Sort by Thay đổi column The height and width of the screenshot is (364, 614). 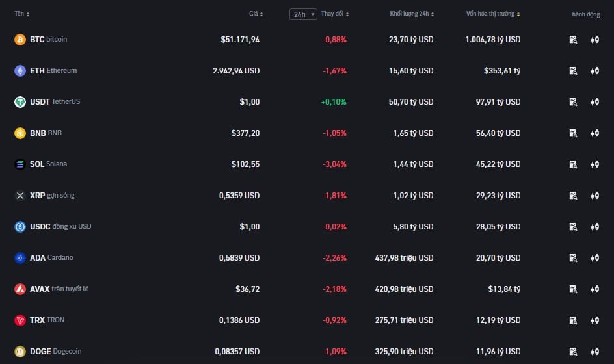[x=335, y=14]
